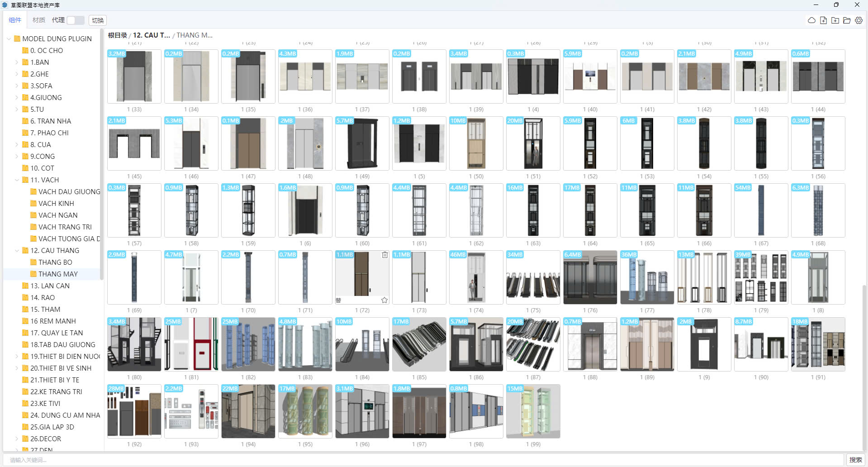This screenshot has height=467, width=868.
Task: Collapse the 11. VACH folder
Action: point(17,180)
